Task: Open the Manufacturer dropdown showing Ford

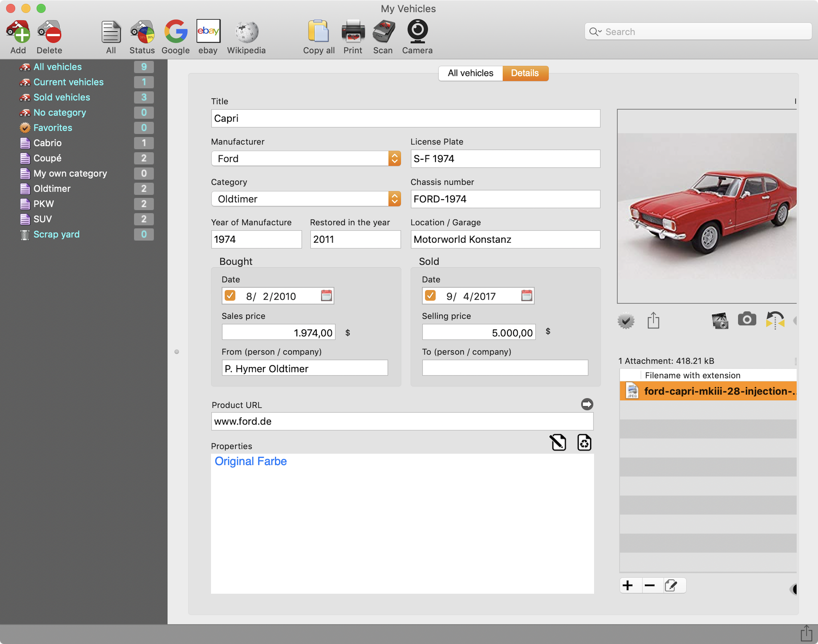Action: (306, 158)
